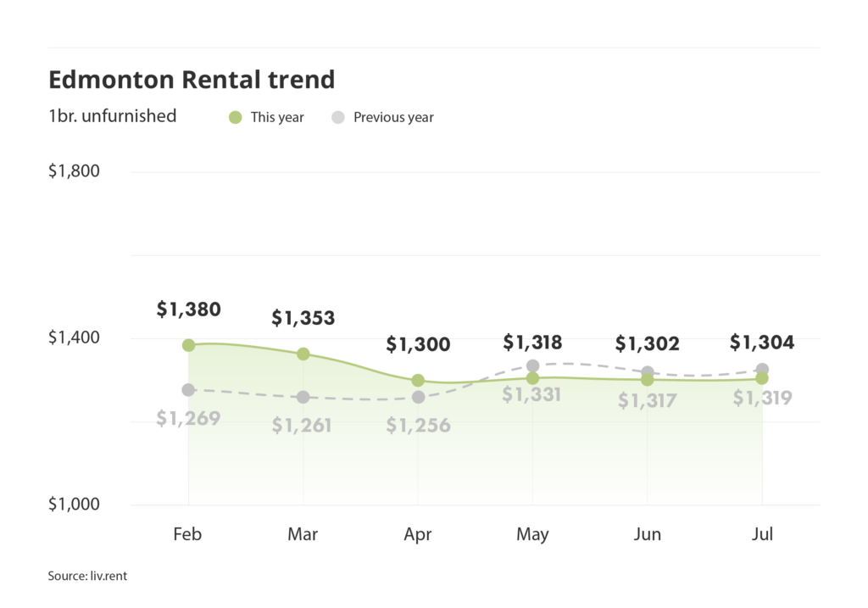
Task: Select the gray February previous-year point
Action: (x=188, y=390)
